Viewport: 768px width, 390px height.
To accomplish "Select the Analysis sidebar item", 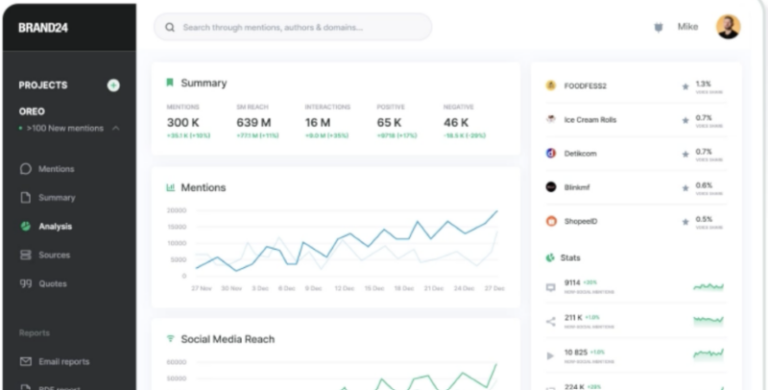I will 55,226.
